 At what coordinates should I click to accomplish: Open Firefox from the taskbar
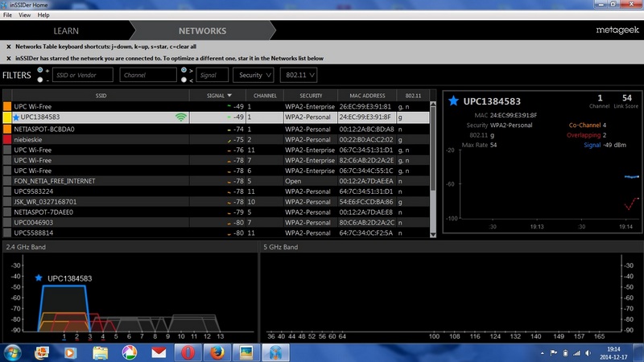[x=217, y=352]
